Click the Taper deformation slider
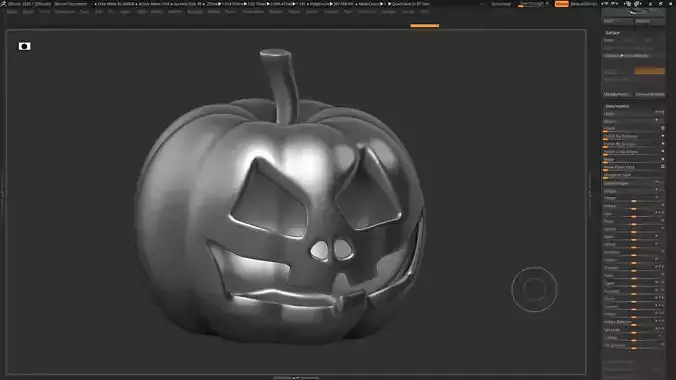The image size is (676, 380). click(633, 283)
